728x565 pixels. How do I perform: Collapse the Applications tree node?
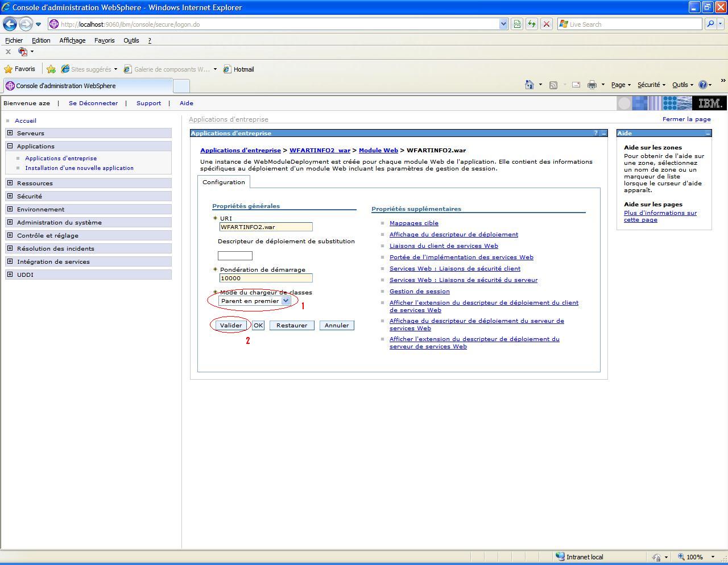pos(10,146)
